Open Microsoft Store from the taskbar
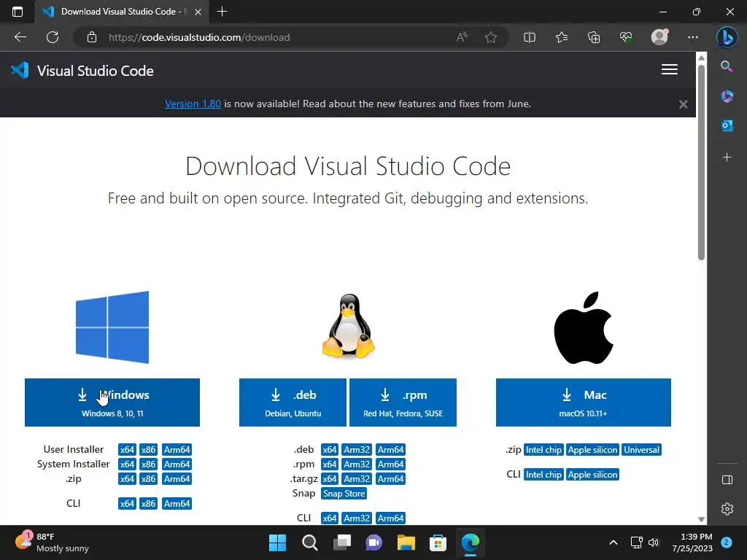 [438, 542]
